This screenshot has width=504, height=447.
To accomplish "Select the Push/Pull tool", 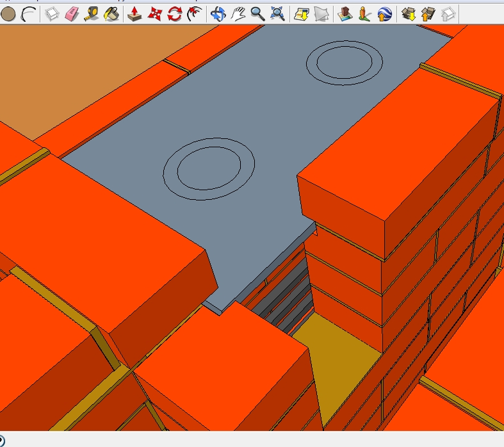I will pyautogui.click(x=135, y=13).
